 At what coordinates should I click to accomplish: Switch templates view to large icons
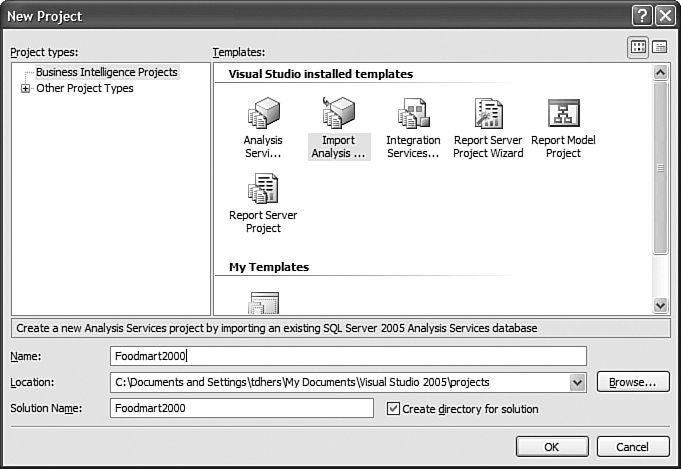pos(638,47)
